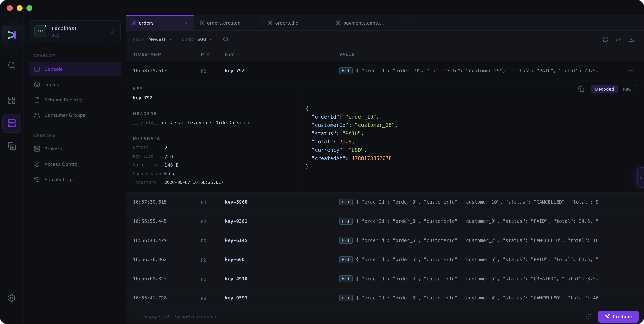Switch to the orders.dlq tab
644x324 pixels.
pos(296,23)
